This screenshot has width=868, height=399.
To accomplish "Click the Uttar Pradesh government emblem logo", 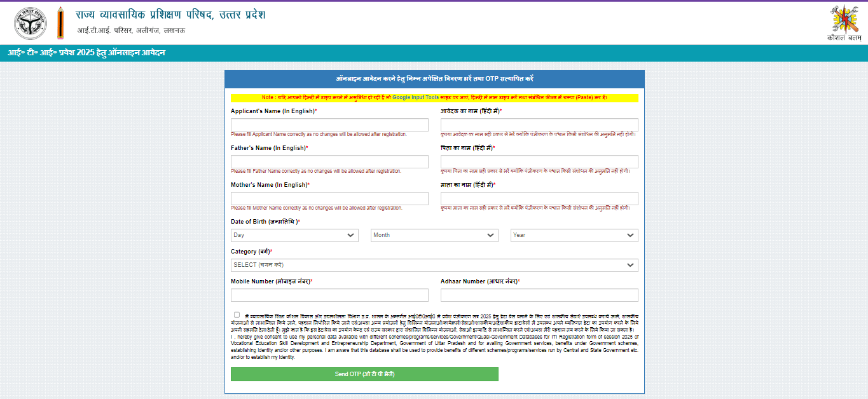I will 31,22.
